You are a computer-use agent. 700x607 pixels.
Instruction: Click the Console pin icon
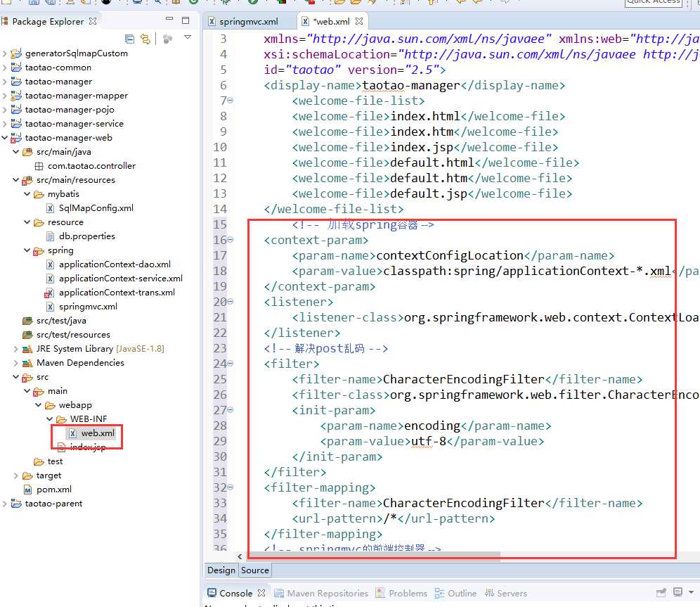click(661, 592)
